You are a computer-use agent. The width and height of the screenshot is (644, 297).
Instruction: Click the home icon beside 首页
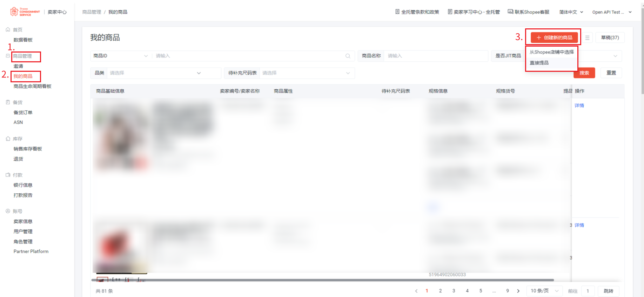pyautogui.click(x=8, y=30)
